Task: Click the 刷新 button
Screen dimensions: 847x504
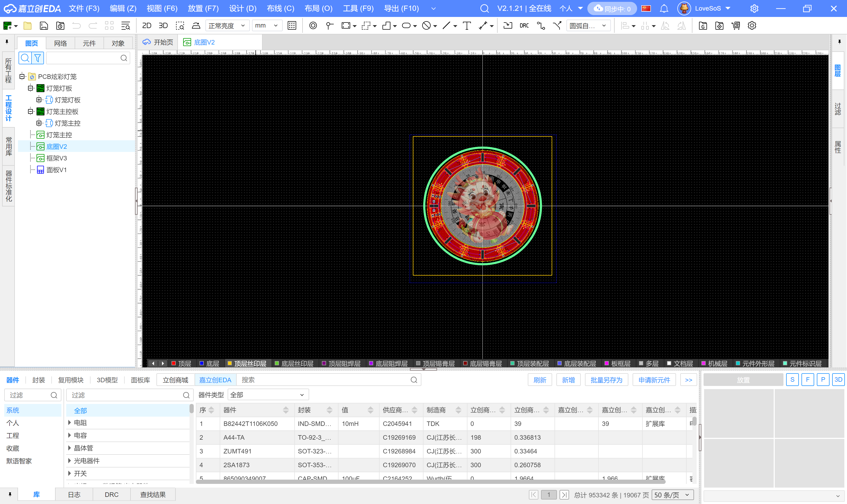Action: click(x=539, y=380)
